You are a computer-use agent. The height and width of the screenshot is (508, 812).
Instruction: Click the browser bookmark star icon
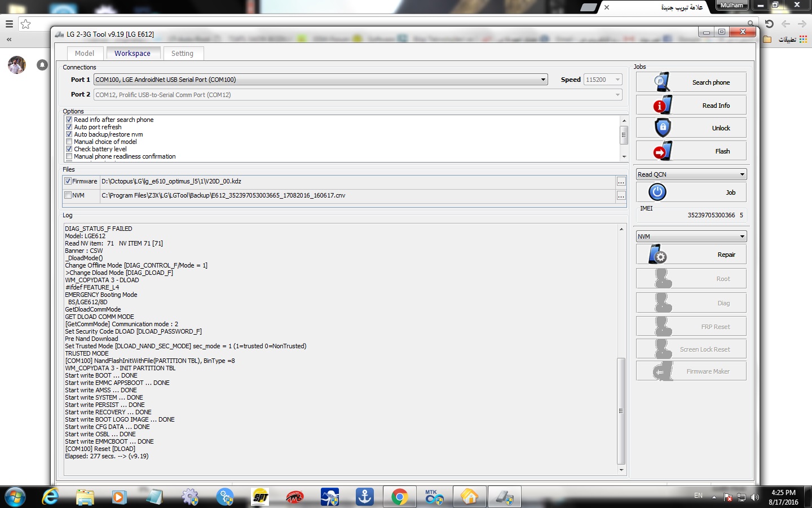click(25, 24)
